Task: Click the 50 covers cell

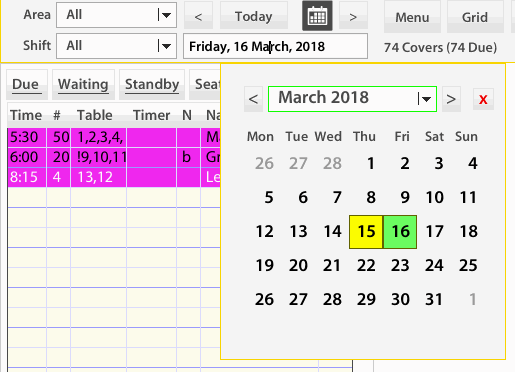Action: coord(59,137)
